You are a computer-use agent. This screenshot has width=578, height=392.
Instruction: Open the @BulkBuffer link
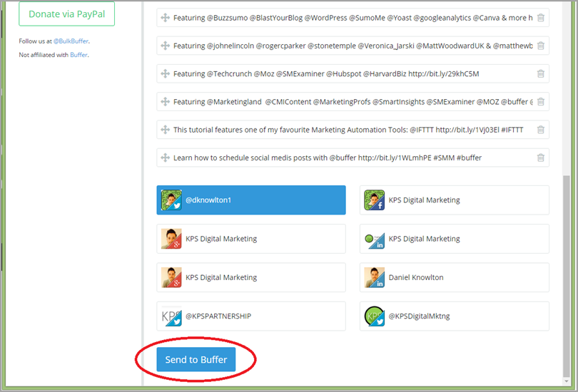tap(71, 41)
